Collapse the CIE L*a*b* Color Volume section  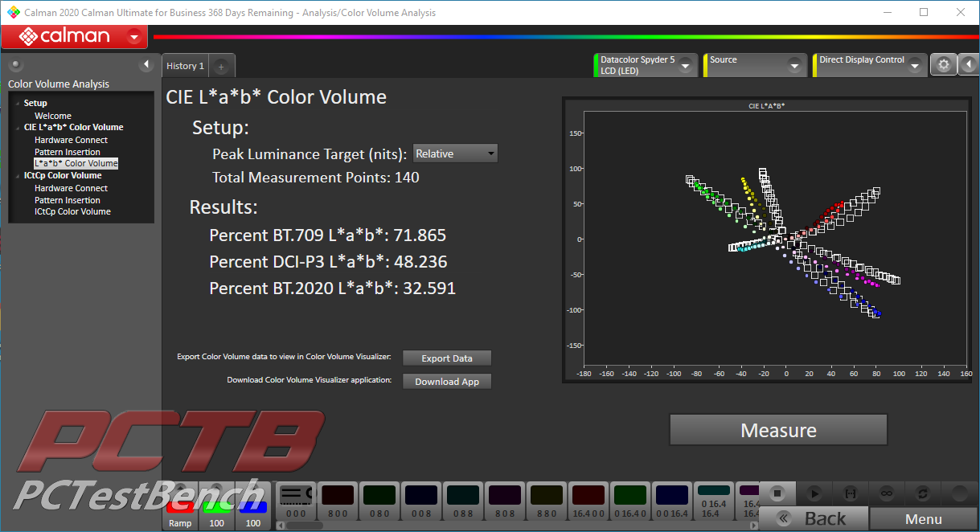(18, 128)
